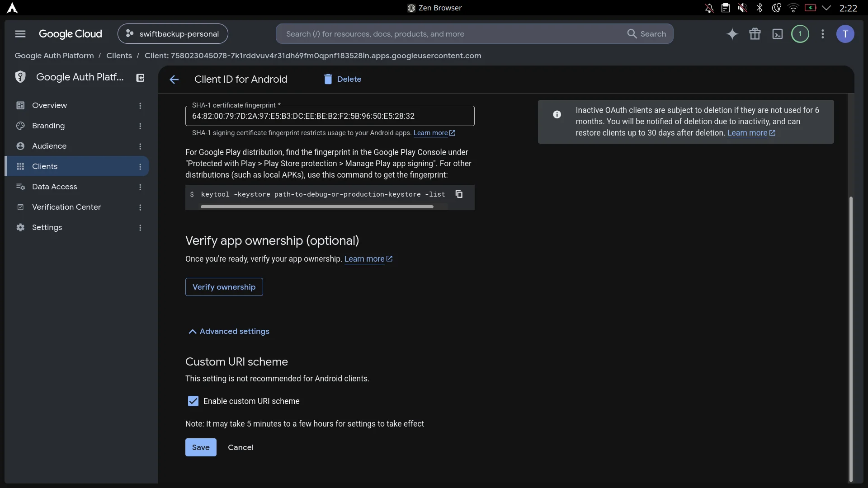
Task: Open more options for Branding
Action: tap(140, 126)
